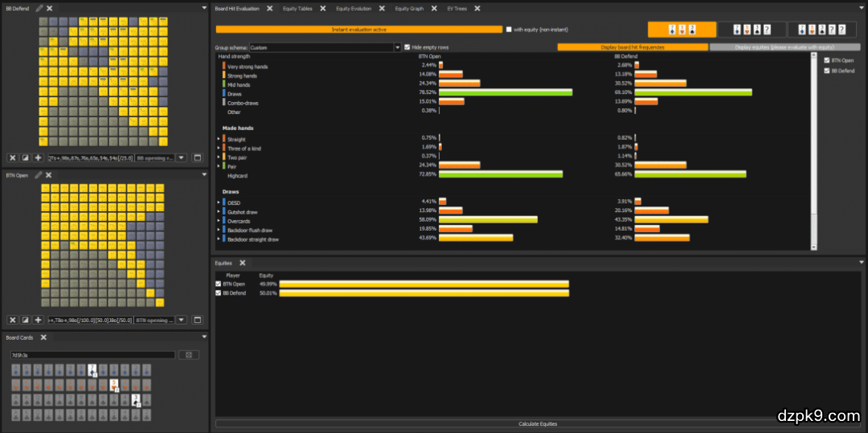Maximize the BTN Open range window icon
This screenshot has height=433, width=868.
pos(198,320)
